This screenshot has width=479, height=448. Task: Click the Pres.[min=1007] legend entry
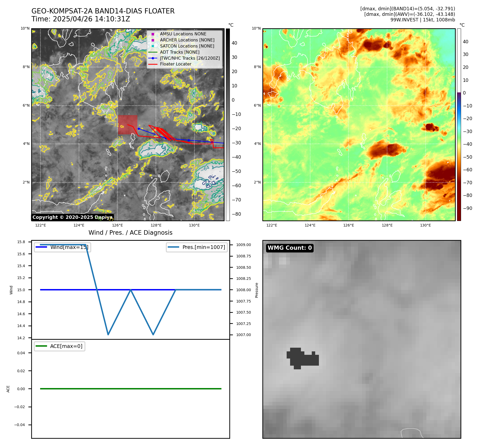click(197, 247)
